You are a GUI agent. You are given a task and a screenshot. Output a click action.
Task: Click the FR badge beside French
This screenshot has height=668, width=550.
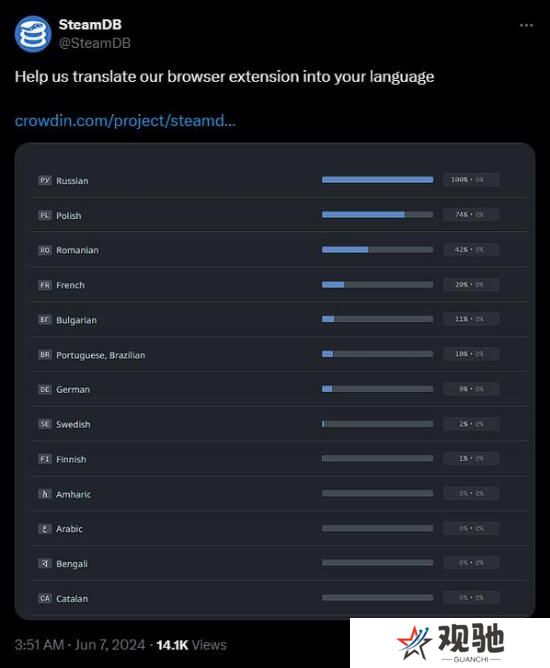pos(45,285)
